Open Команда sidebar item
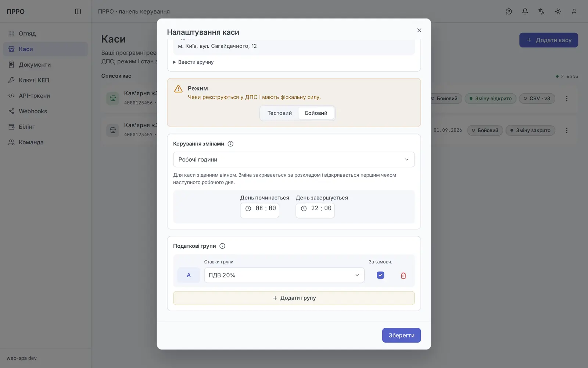Screen dimensions: 588x368 (46, 142)
